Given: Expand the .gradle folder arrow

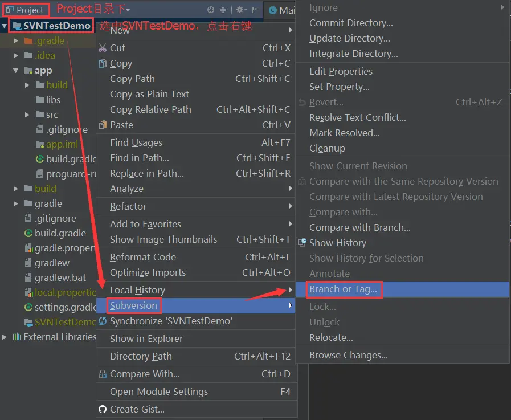Looking at the screenshot, I should [x=15, y=41].
